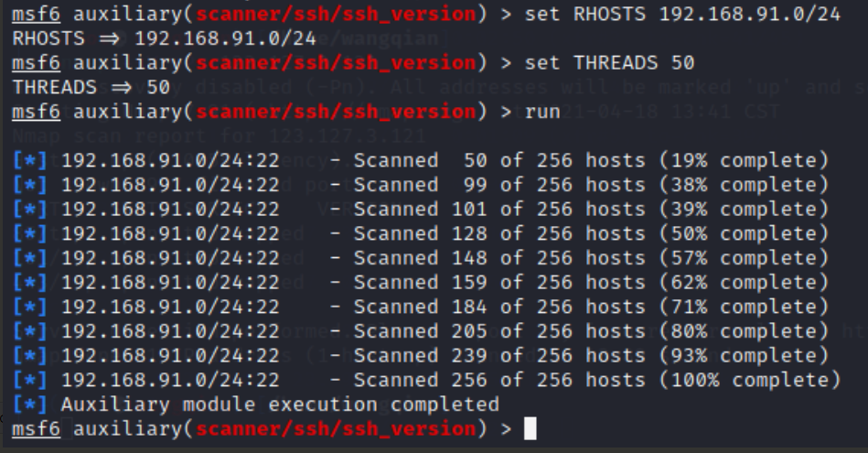Click the 'set RHOSTS 192.168.91.0/24' command text
Screen dimensions: 868x453
[x=682, y=16]
